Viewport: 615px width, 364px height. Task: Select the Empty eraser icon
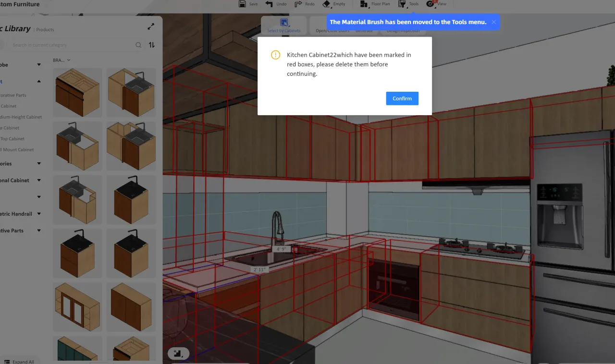(327, 4)
